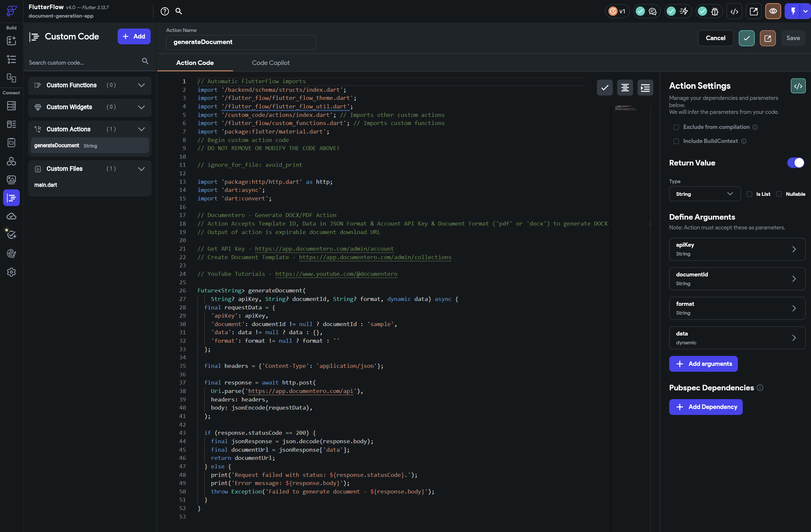Switch to the Code Copilot tab
This screenshot has height=532, width=811.
click(x=271, y=63)
